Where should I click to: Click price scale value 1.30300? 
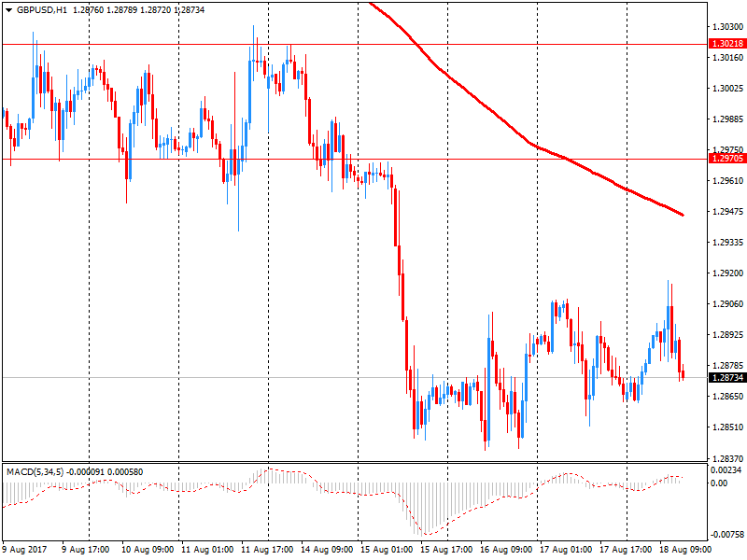tap(727, 27)
